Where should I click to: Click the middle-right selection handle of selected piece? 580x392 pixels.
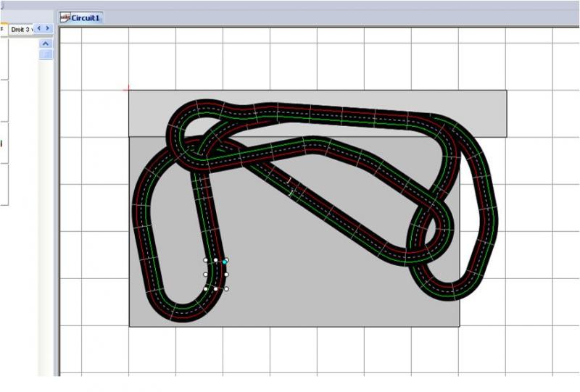pyautogui.click(x=226, y=274)
